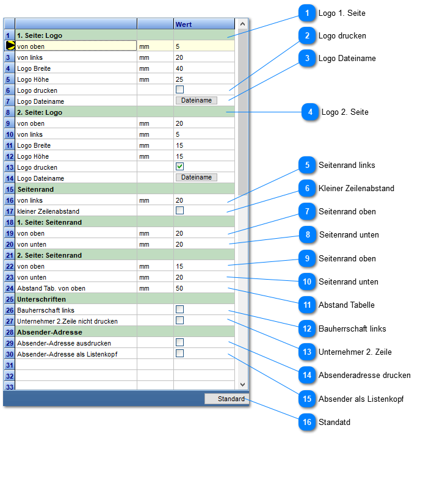Click the vertical scrollbar thumb
This screenshot has height=483, width=448.
coord(243,112)
